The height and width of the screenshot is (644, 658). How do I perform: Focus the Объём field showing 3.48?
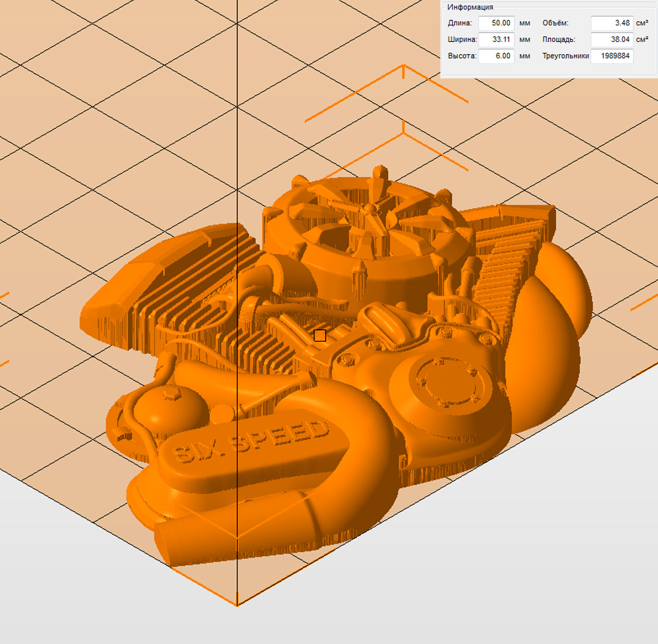click(x=611, y=23)
